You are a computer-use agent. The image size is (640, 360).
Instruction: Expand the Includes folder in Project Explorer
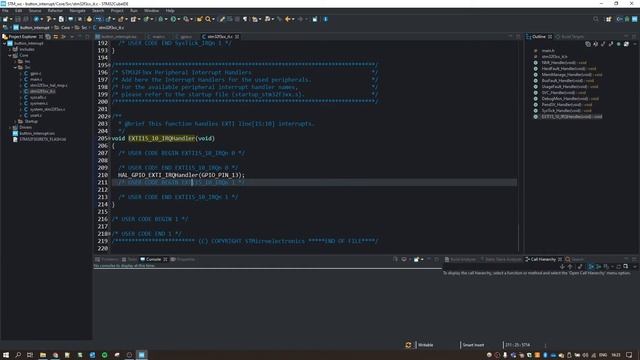click(10, 49)
